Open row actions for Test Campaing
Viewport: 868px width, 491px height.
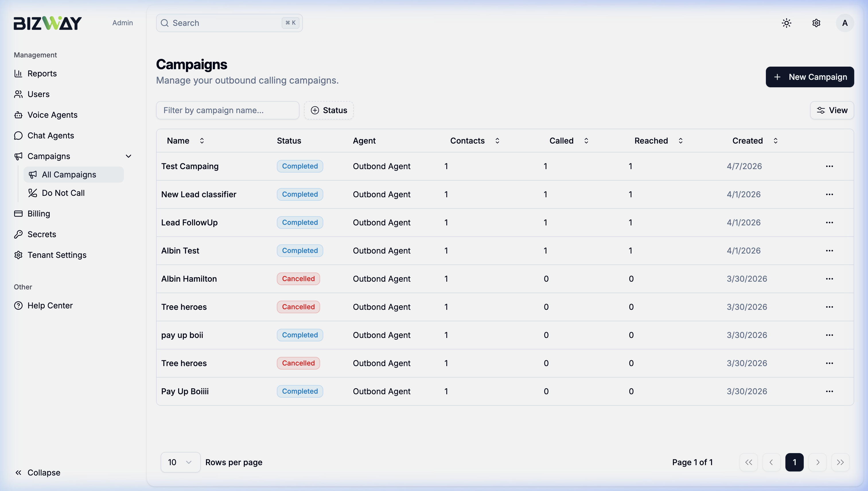point(829,166)
